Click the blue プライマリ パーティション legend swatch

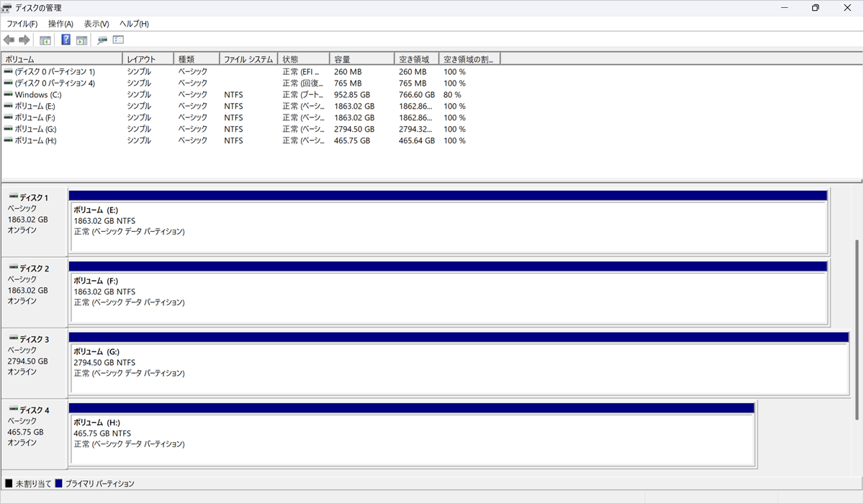tap(59, 484)
